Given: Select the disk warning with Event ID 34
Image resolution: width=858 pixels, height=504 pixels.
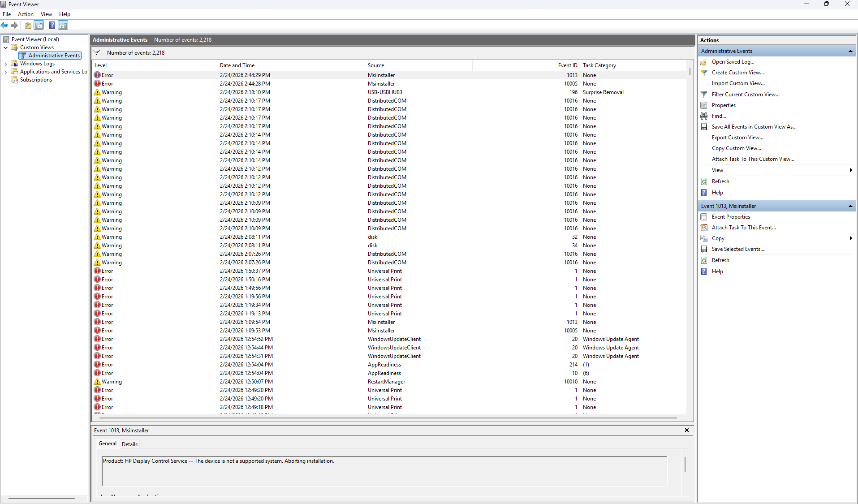Looking at the screenshot, I should [389, 246].
